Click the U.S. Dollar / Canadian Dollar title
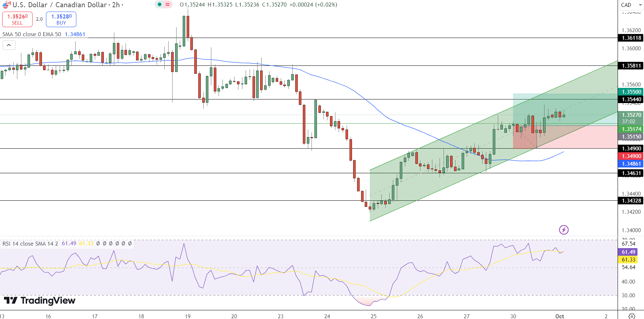The image size is (644, 319). (x=60, y=5)
